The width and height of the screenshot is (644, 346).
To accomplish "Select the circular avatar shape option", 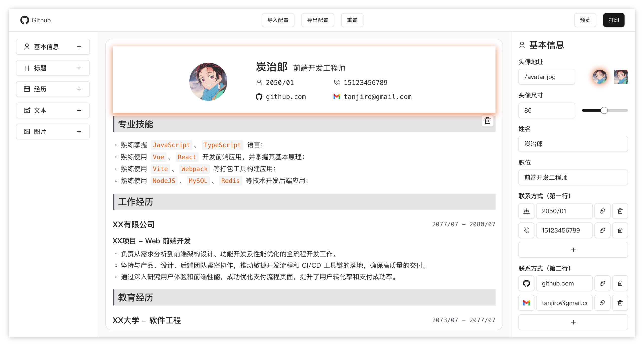I will 599,77.
